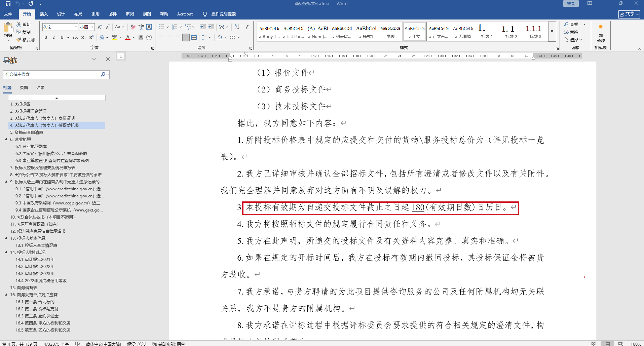Open the 审阅 (Review) tab
Screen dimensions: 644x346
point(130,14)
